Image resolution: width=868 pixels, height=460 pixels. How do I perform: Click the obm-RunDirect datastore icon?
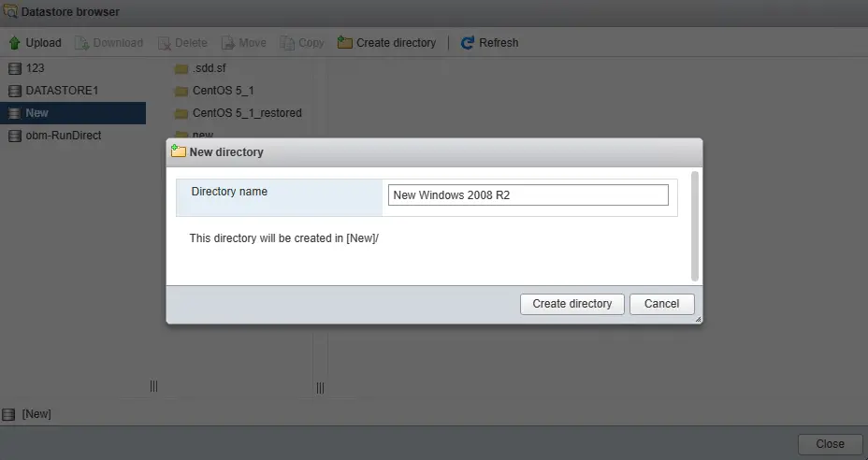pyautogui.click(x=15, y=136)
